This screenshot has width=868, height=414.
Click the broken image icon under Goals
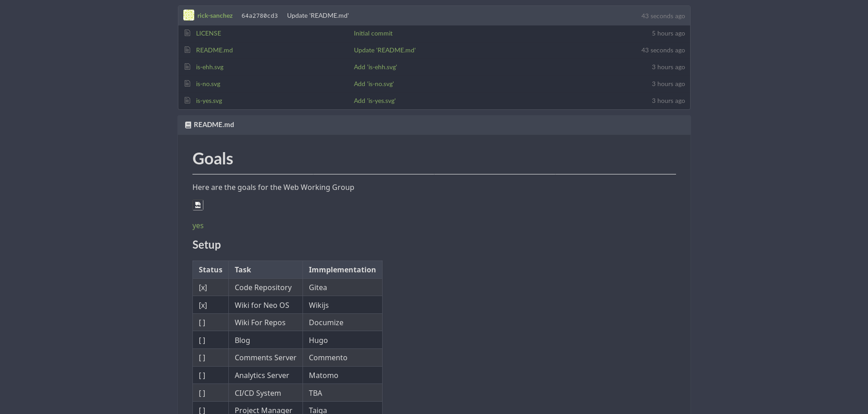tap(198, 205)
